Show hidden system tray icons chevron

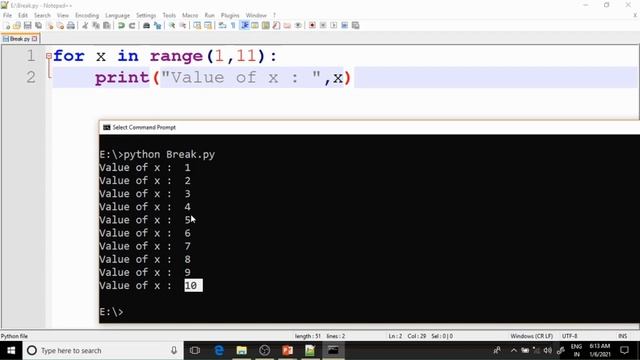click(x=513, y=350)
